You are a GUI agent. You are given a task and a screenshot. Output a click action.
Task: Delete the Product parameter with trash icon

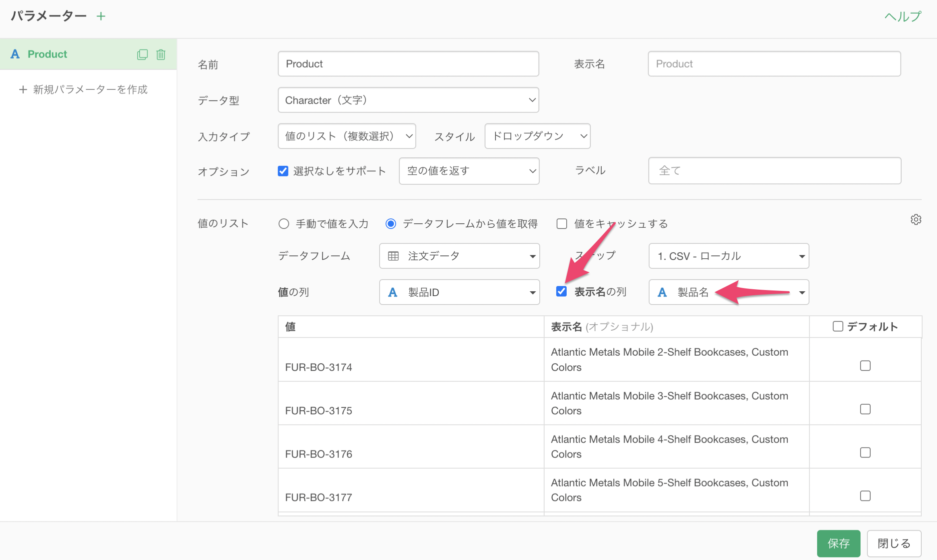pyautogui.click(x=161, y=54)
